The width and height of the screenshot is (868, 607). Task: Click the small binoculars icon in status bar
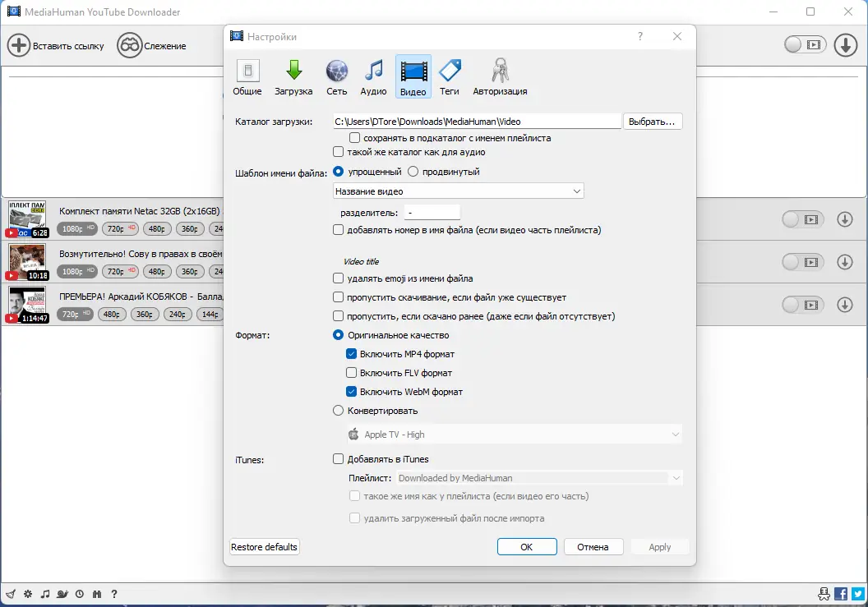pyautogui.click(x=97, y=595)
